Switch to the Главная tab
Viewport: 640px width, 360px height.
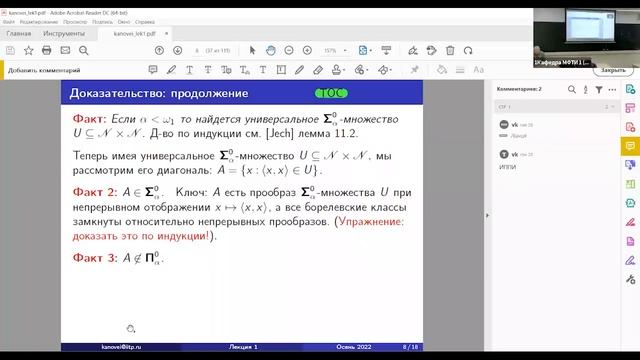click(x=19, y=33)
